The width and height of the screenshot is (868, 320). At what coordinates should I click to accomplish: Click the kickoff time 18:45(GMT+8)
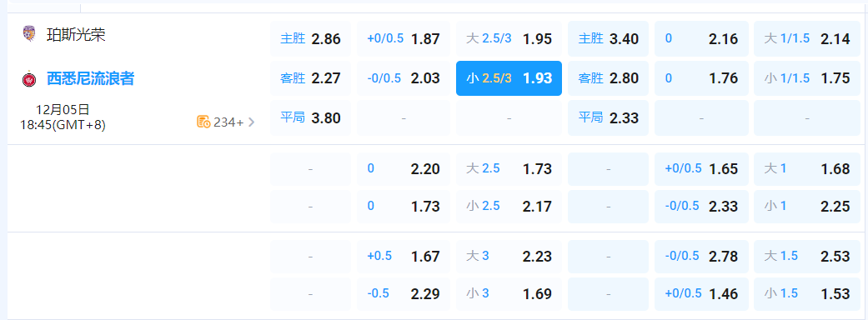[x=63, y=124]
